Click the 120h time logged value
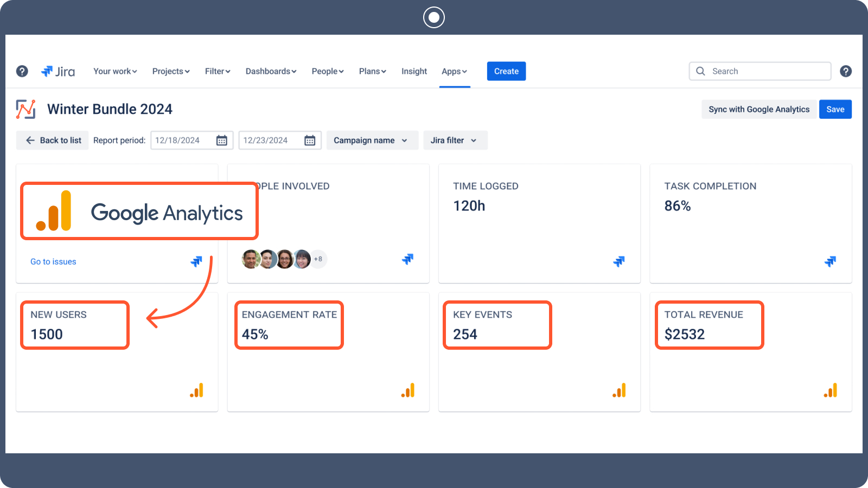Screen dimensions: 868x488 click(x=469, y=206)
